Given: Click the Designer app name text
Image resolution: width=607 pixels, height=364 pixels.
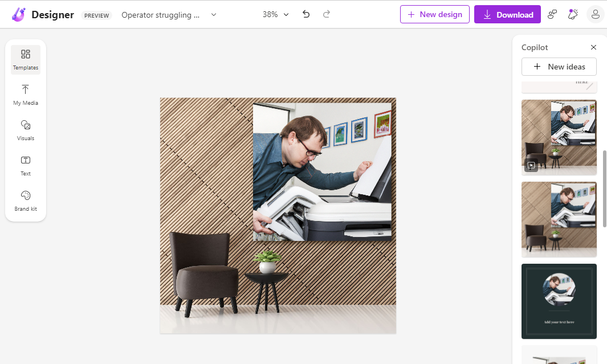Looking at the screenshot, I should click(x=52, y=15).
